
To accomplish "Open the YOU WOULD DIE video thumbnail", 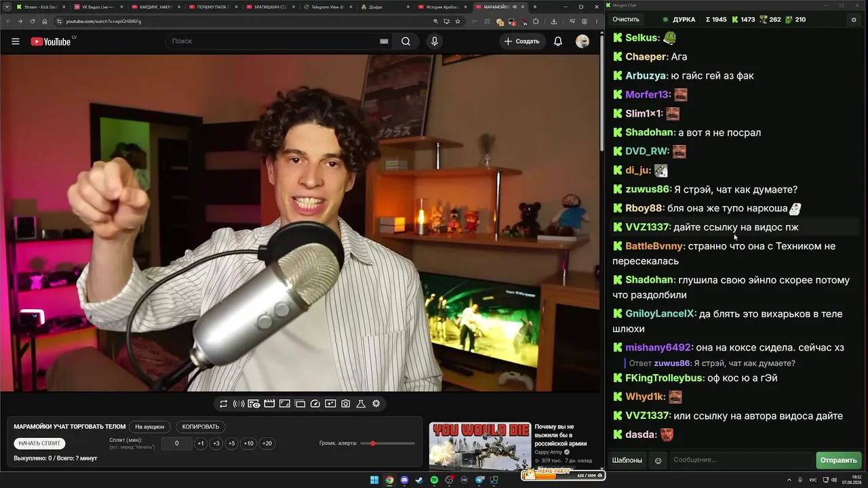I will click(480, 446).
